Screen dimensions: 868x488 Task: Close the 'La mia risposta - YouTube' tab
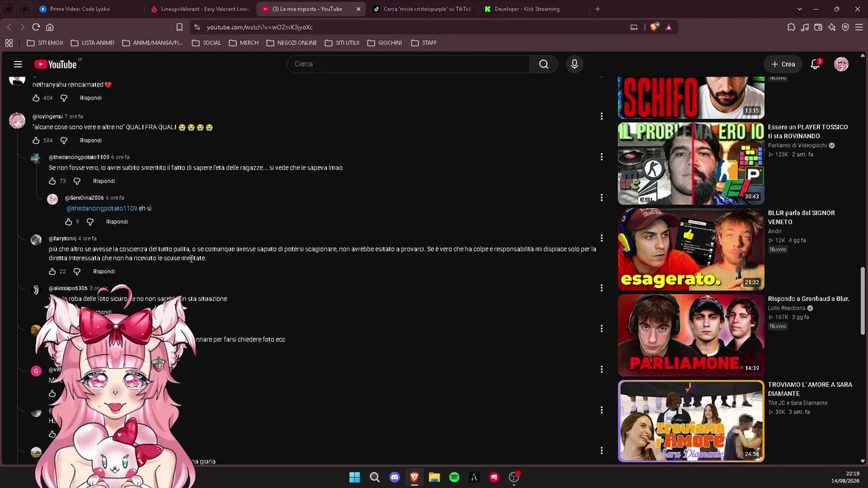[x=358, y=9]
